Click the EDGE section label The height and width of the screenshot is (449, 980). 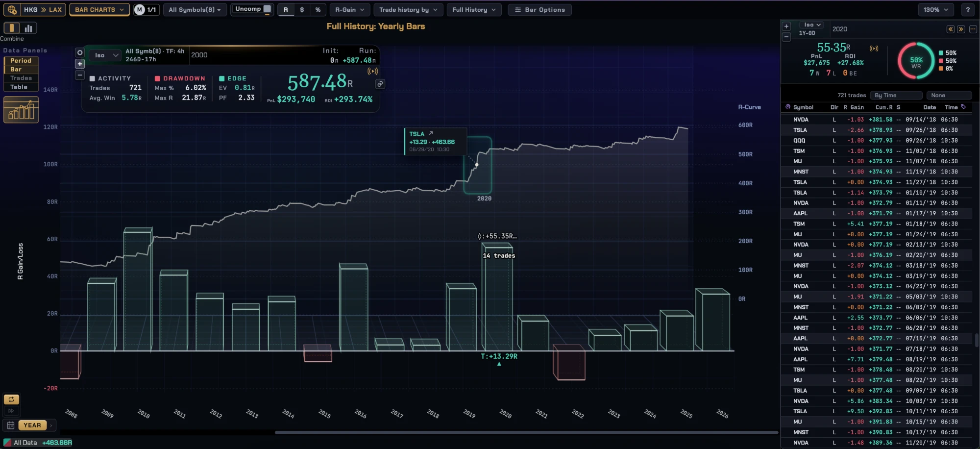click(237, 78)
